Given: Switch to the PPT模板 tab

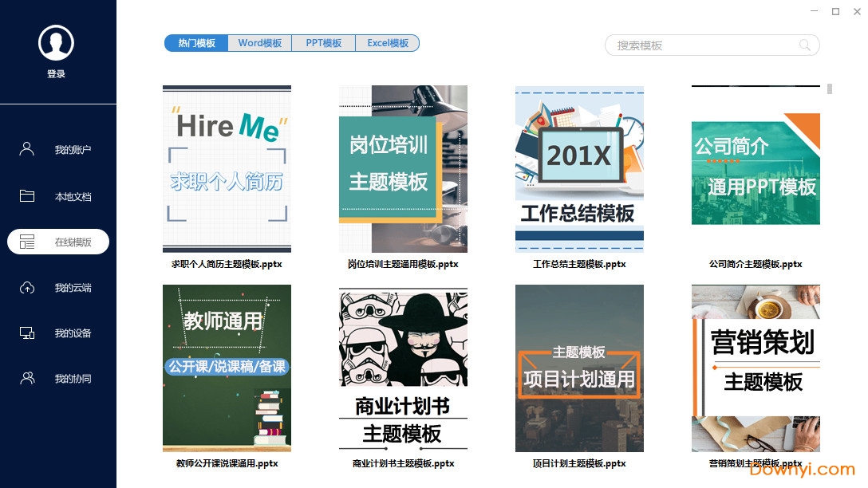Looking at the screenshot, I should tap(323, 43).
